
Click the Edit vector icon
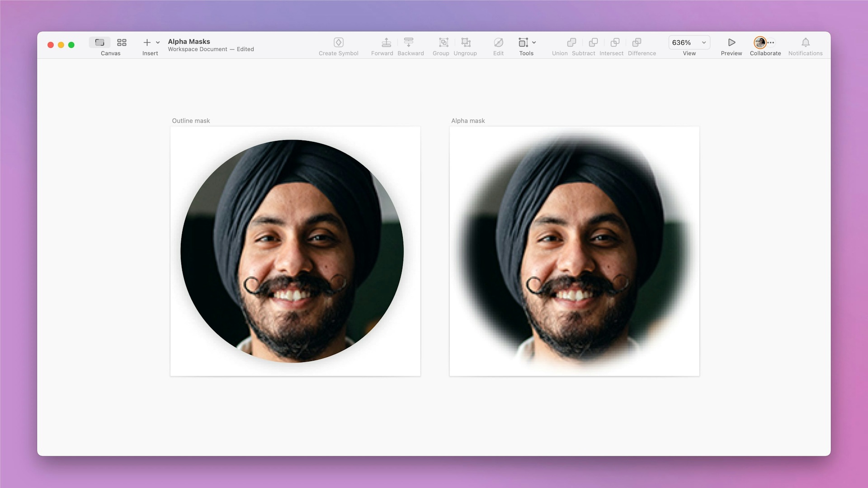pos(498,43)
